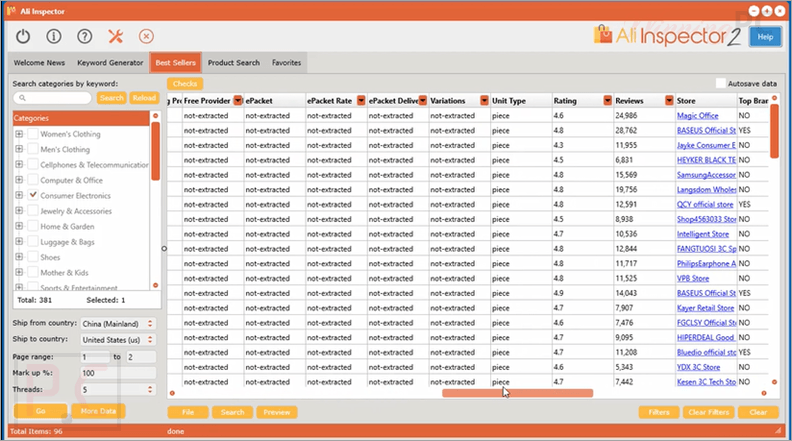792x441 pixels.
Task: Switch to Welcome News tab
Action: click(39, 63)
